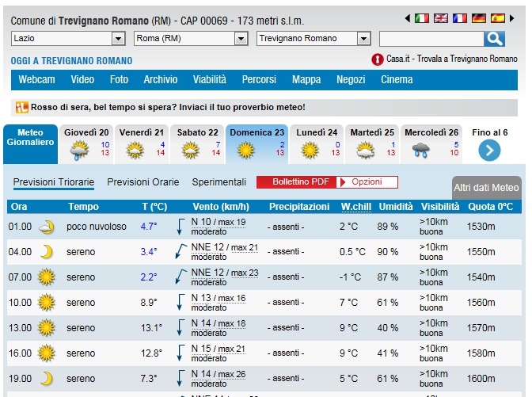Switch to the Mercoledì 26 tab
Image resolution: width=532 pixels, height=397 pixels.
(431, 143)
